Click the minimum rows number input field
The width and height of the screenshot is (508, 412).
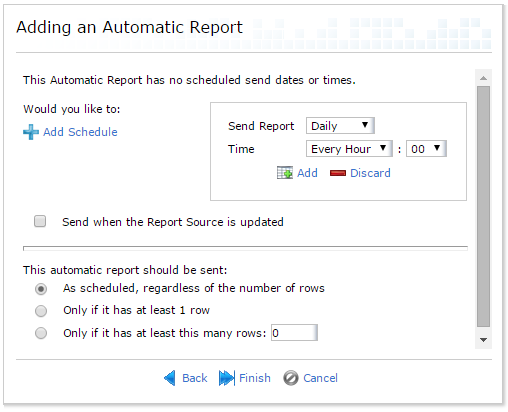(294, 333)
